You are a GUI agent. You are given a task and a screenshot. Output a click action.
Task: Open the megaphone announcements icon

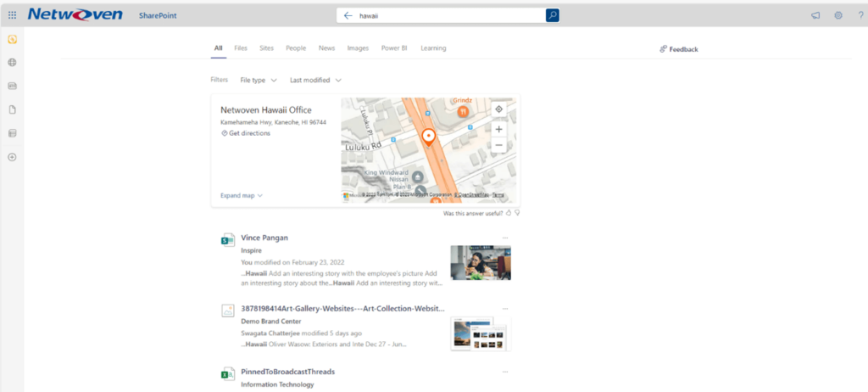pos(815,15)
